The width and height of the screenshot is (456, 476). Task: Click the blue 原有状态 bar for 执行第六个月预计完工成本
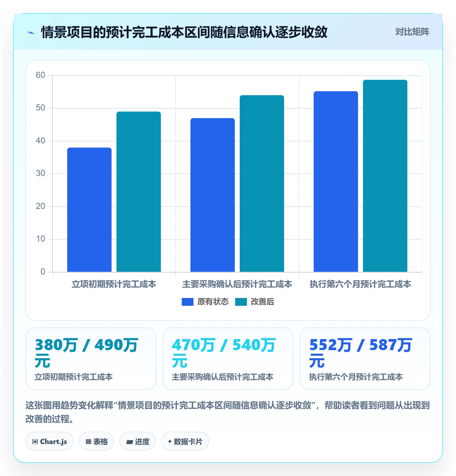click(336, 182)
